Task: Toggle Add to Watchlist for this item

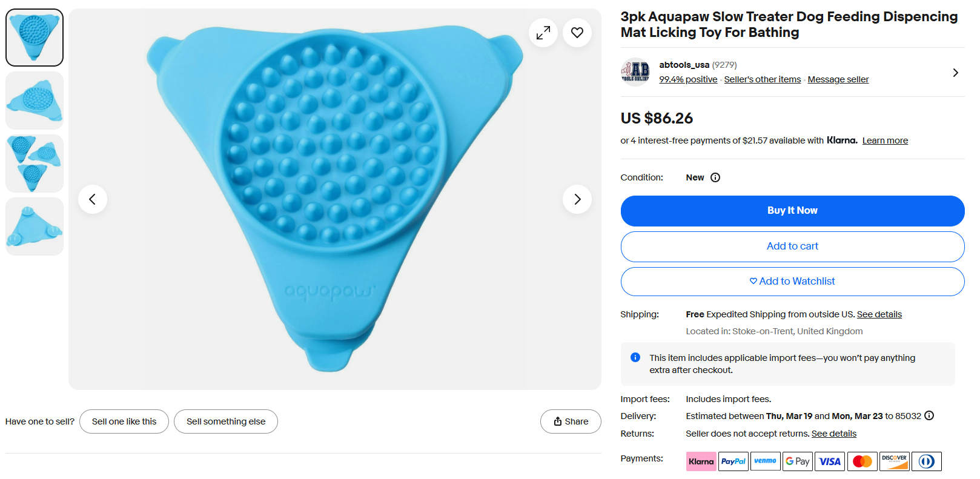Action: tap(792, 282)
